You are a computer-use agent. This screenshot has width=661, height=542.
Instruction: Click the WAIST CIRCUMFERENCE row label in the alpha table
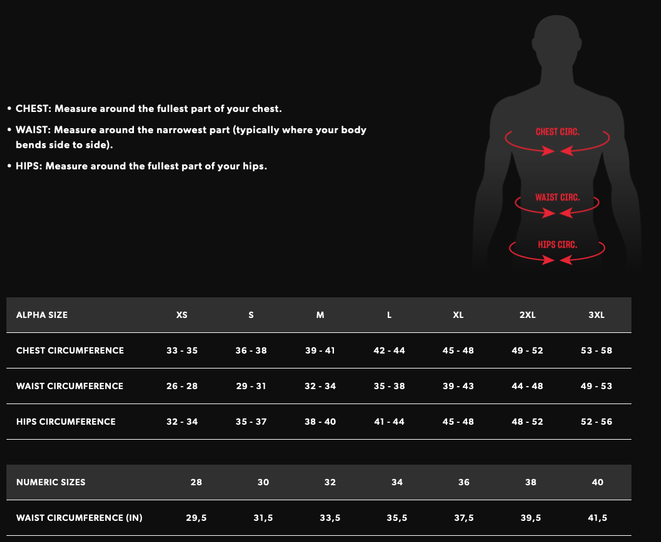[x=70, y=386]
